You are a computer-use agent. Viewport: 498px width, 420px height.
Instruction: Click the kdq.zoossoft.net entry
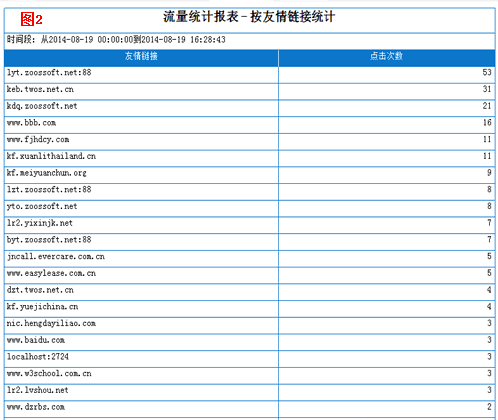click(42, 106)
